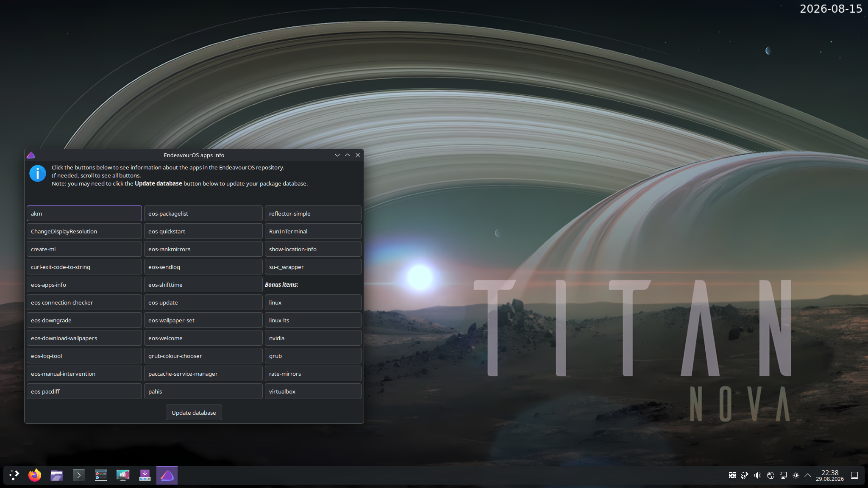Launch Firefox from the taskbar
868x488 pixels.
(35, 475)
